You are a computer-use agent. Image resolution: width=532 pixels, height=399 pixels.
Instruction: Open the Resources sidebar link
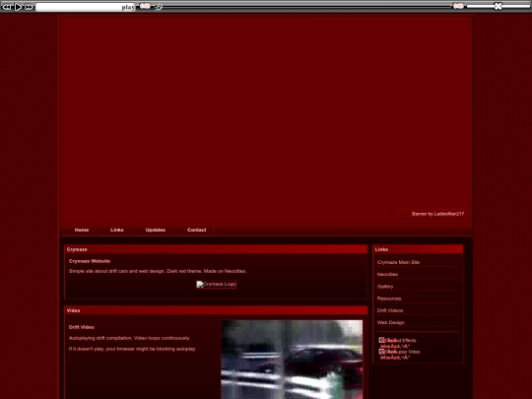point(389,299)
